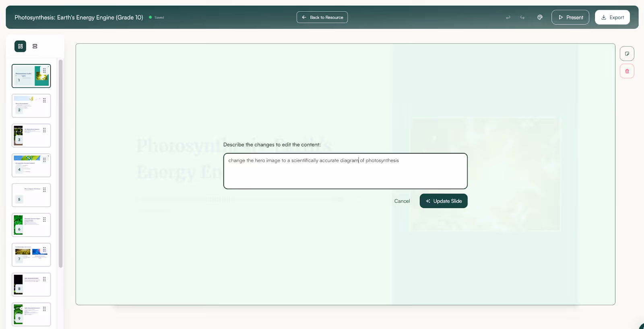Go Back to Resource
644x329 pixels.
tap(322, 17)
